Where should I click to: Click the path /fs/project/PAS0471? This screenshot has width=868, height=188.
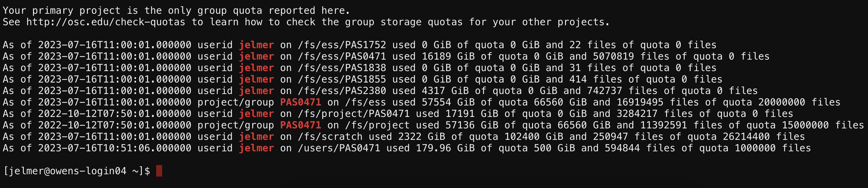pyautogui.click(x=354, y=114)
